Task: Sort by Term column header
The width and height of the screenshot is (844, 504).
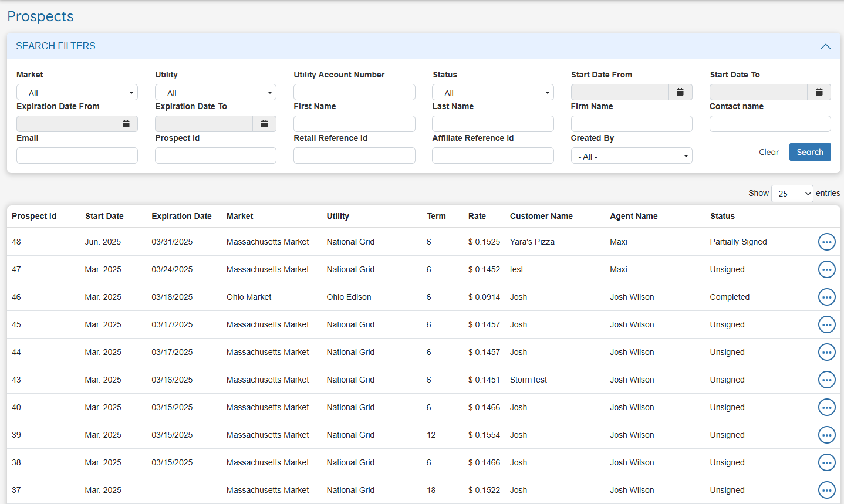Action: (436, 216)
